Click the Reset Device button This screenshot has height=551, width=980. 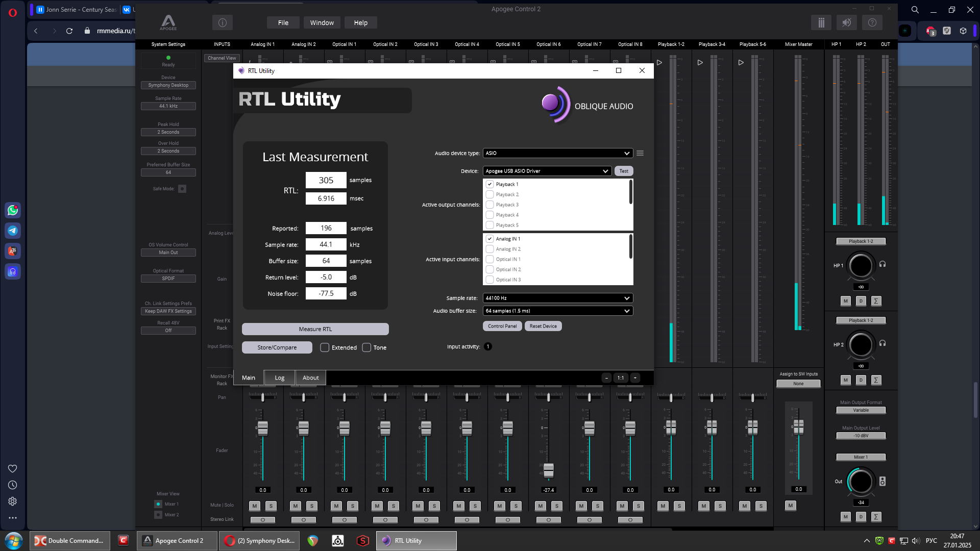[x=543, y=326]
